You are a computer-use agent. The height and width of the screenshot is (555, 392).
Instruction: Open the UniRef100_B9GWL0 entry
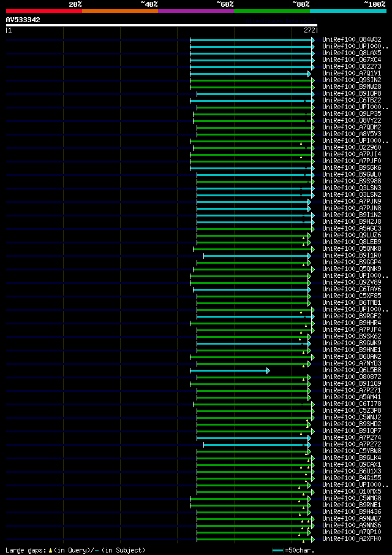click(352, 174)
